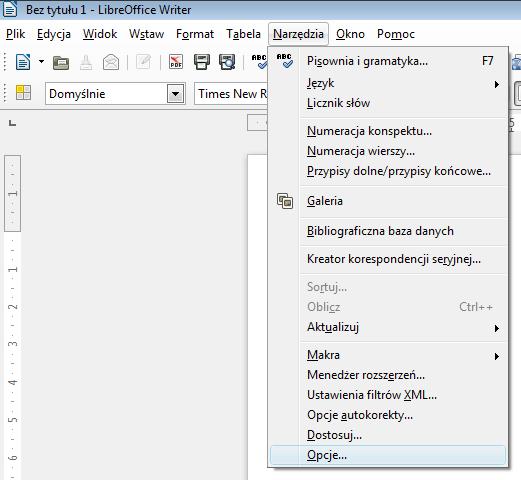Click the Open folder toolbar icon
Screen dimensions: 521x480
click(x=61, y=62)
